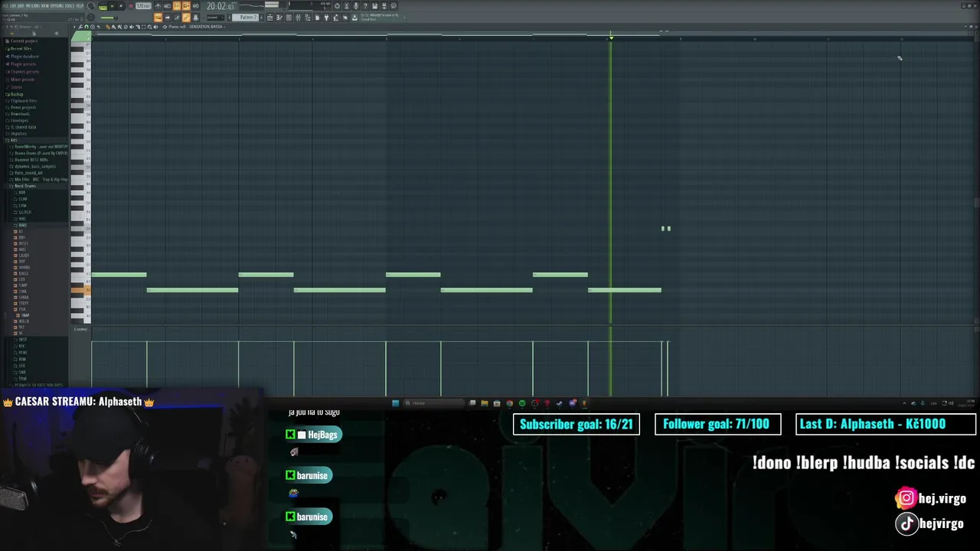Click the Control lane label
Viewport: 980px width, 551px height.
pos(80,329)
